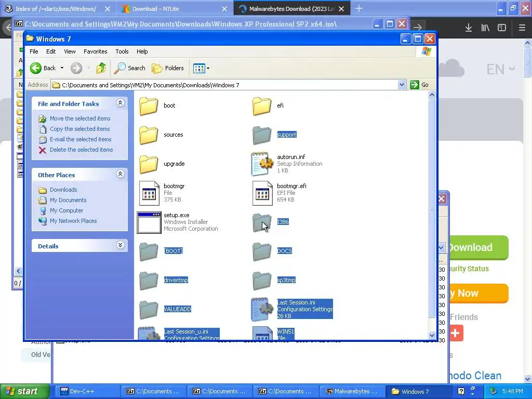Select the sp3tmp folder icon
Viewport: 532px width, 399px height.
click(x=262, y=281)
